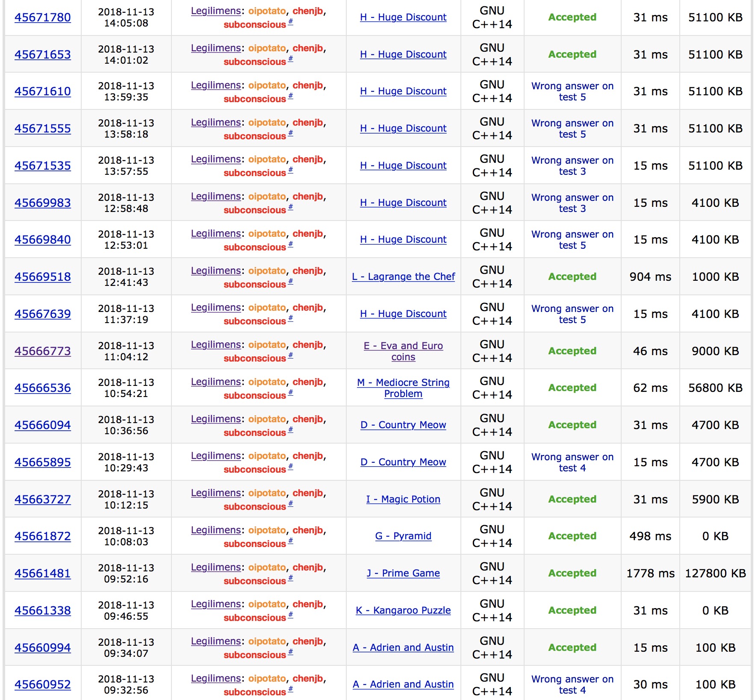
Task: Open H - Huge Discount in 45667639 row
Action: (403, 314)
